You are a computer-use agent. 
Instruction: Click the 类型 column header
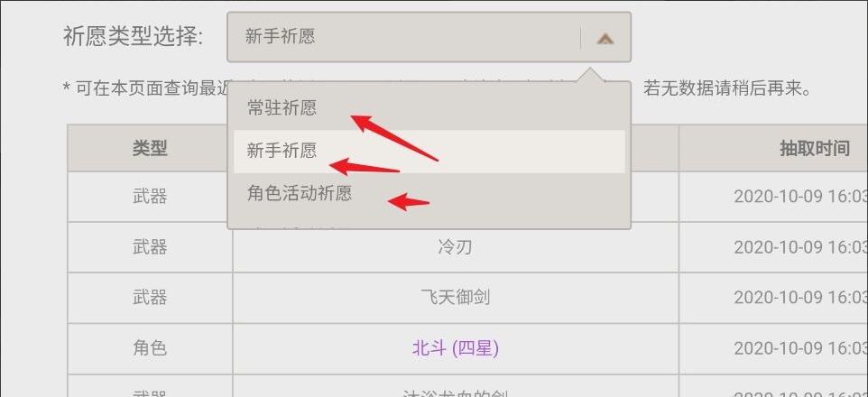coord(150,148)
